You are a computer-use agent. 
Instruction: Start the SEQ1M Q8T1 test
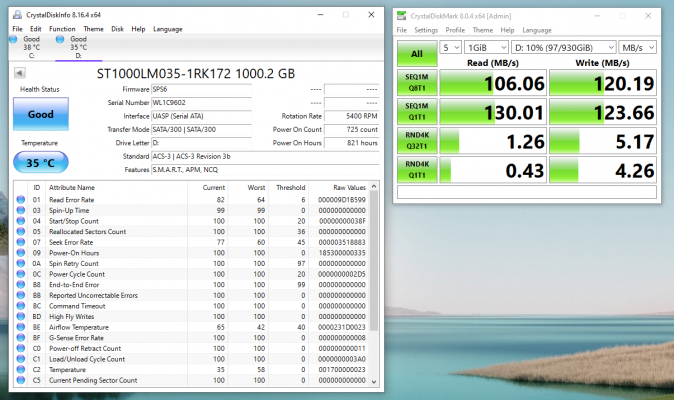point(417,82)
